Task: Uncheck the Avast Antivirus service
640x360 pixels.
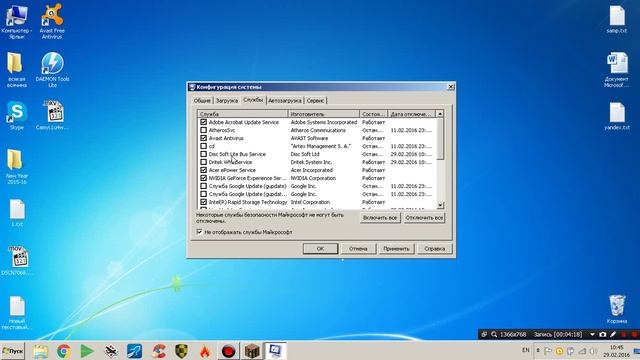Action: 203,138
